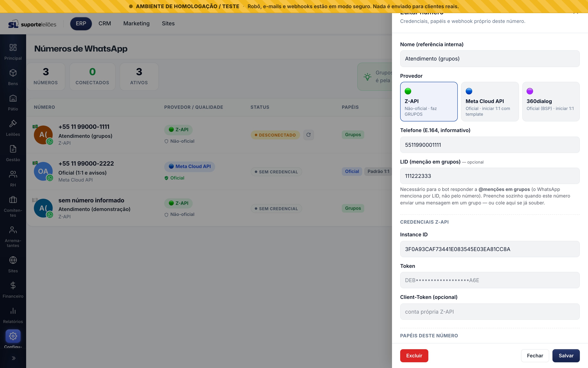Open the Leilões gavel section

(13, 128)
